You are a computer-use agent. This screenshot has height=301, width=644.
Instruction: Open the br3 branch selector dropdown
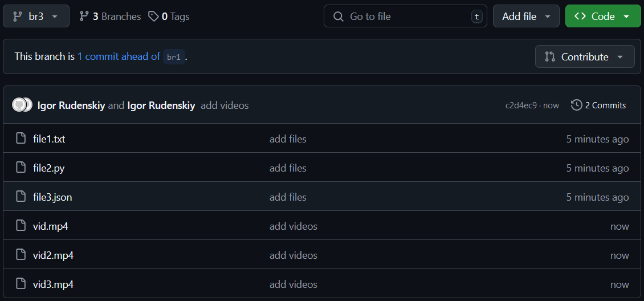click(x=36, y=17)
